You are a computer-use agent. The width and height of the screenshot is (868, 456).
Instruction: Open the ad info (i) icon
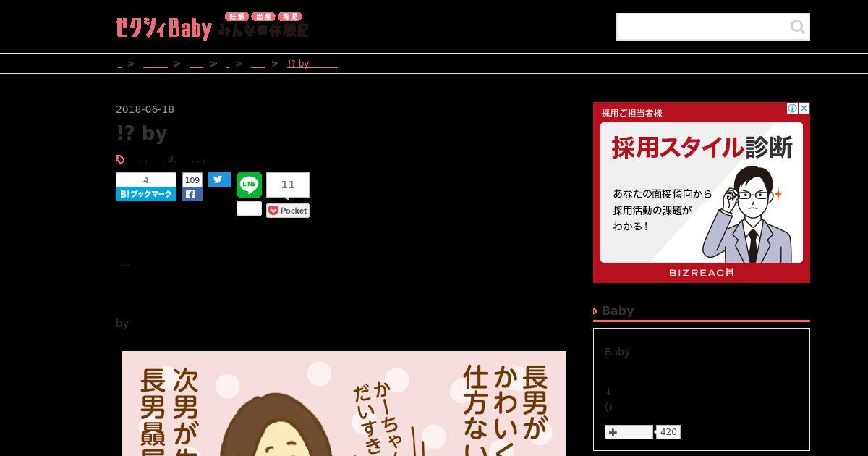click(x=793, y=108)
